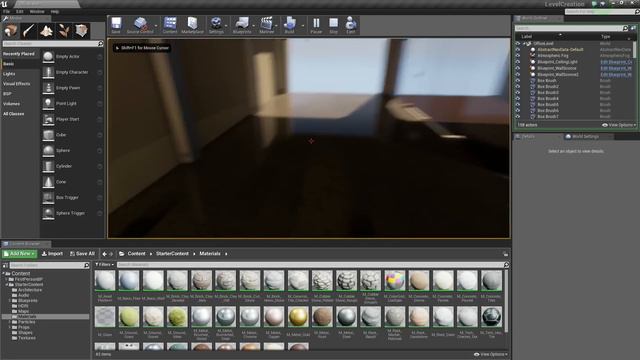Toggle visibility of Box Brush actor

pos(518,81)
